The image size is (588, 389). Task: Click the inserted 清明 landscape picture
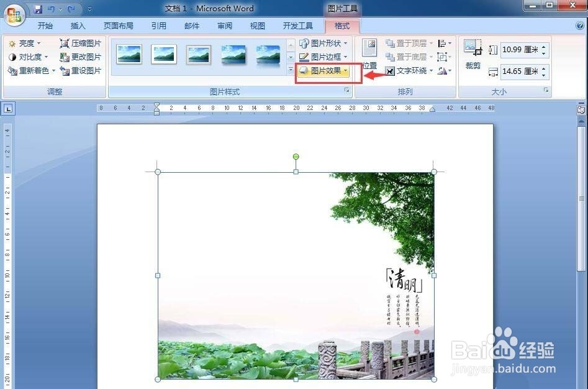[296, 276]
